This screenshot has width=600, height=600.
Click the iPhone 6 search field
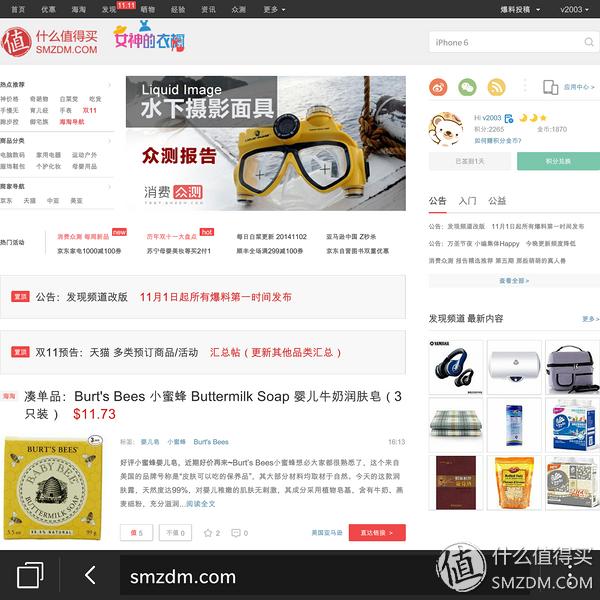514,42
